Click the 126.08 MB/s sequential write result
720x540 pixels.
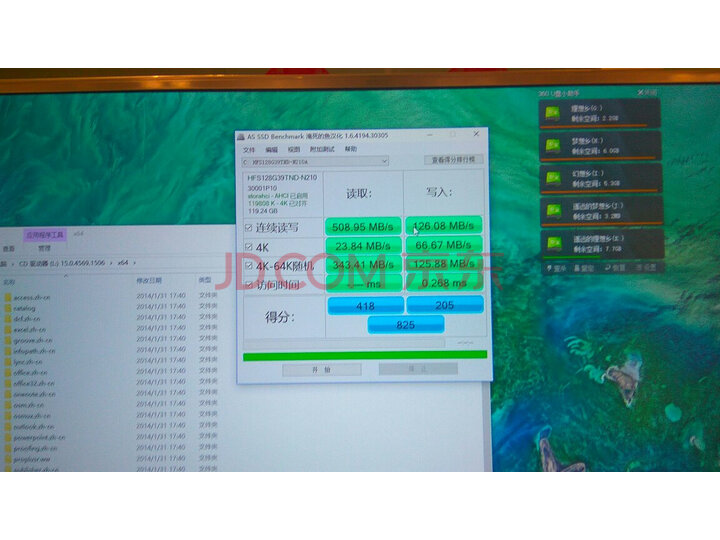pos(444,225)
